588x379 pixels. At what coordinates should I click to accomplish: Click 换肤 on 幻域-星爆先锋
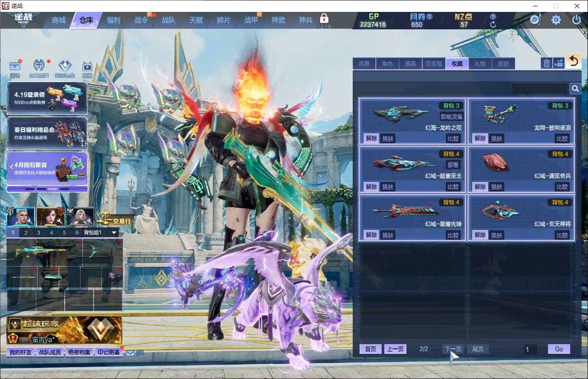(388, 235)
